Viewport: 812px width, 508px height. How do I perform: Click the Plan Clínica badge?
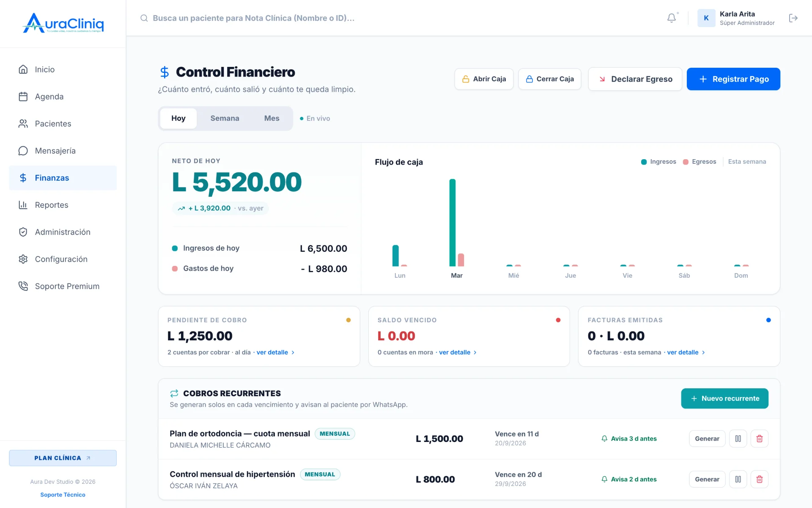coord(63,458)
